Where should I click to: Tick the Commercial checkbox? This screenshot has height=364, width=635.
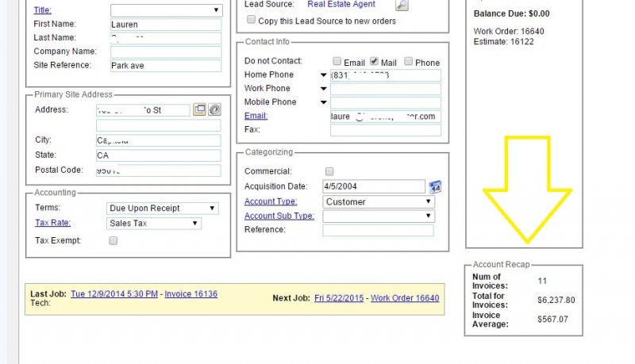coord(329,171)
